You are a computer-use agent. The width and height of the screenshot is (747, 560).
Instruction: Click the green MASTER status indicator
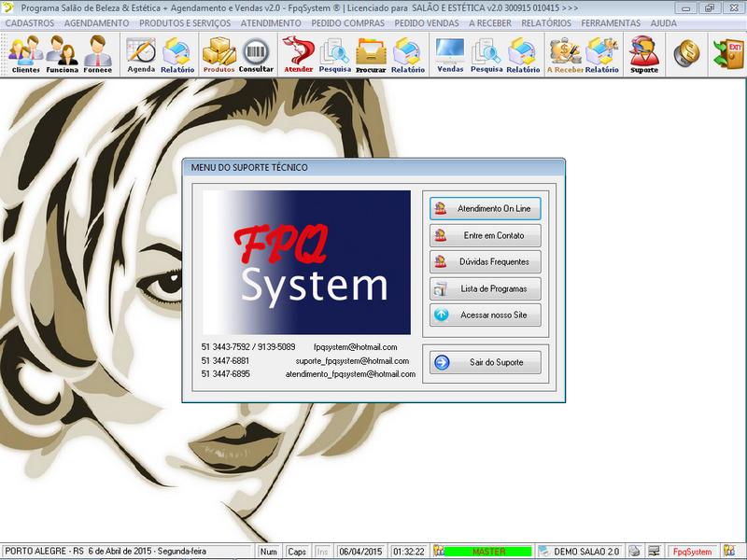488,552
